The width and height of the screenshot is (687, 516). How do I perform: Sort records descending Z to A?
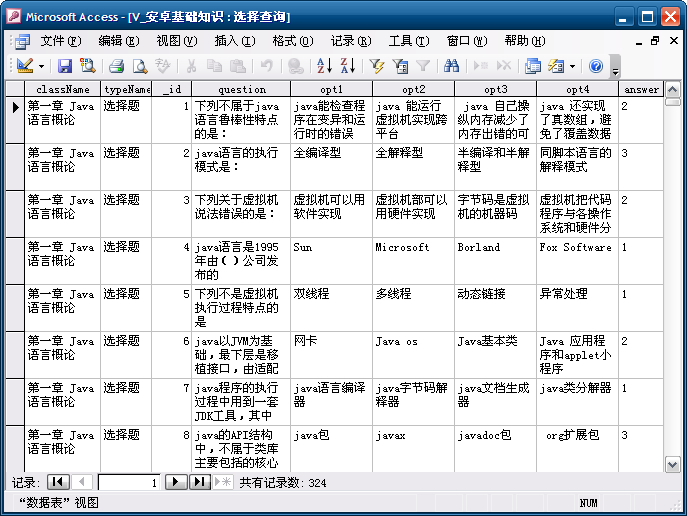click(x=348, y=66)
